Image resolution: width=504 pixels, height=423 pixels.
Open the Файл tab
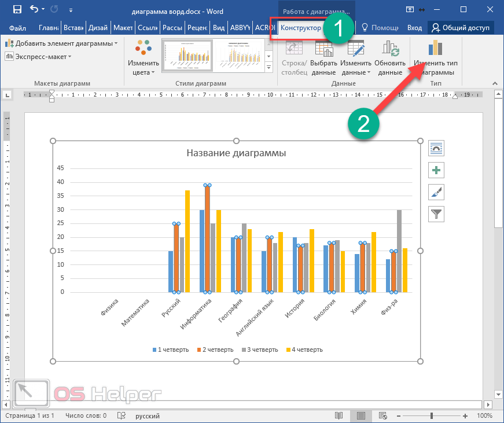click(17, 28)
